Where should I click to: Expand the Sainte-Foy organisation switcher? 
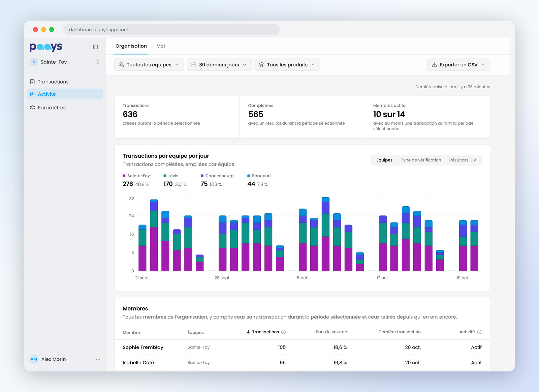coord(65,62)
